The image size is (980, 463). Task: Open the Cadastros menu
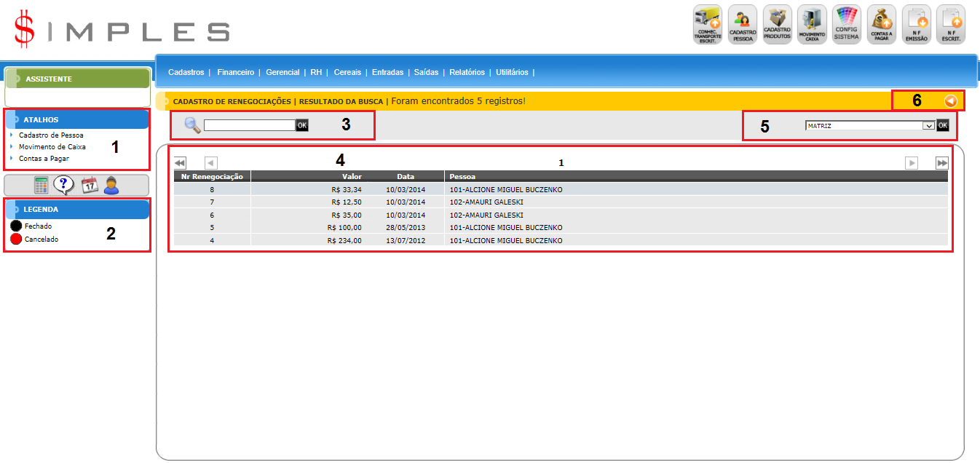[x=186, y=73]
